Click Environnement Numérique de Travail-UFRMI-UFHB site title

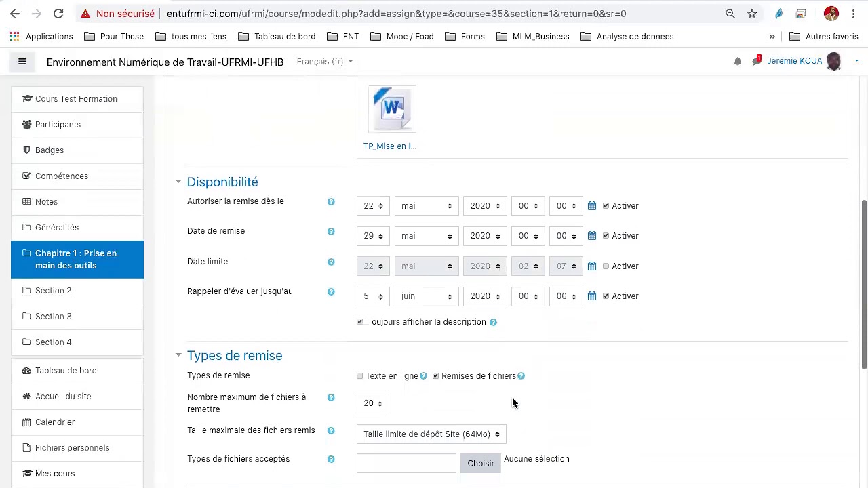click(165, 62)
